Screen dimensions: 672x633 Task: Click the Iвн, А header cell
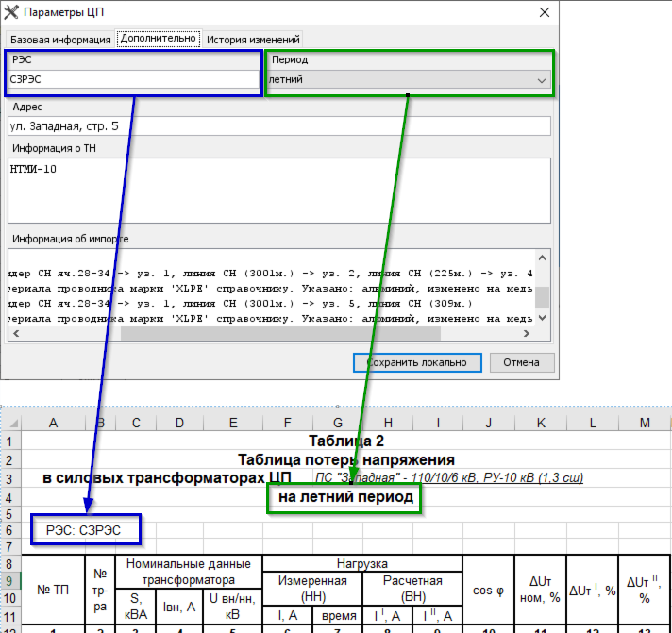coord(179,606)
